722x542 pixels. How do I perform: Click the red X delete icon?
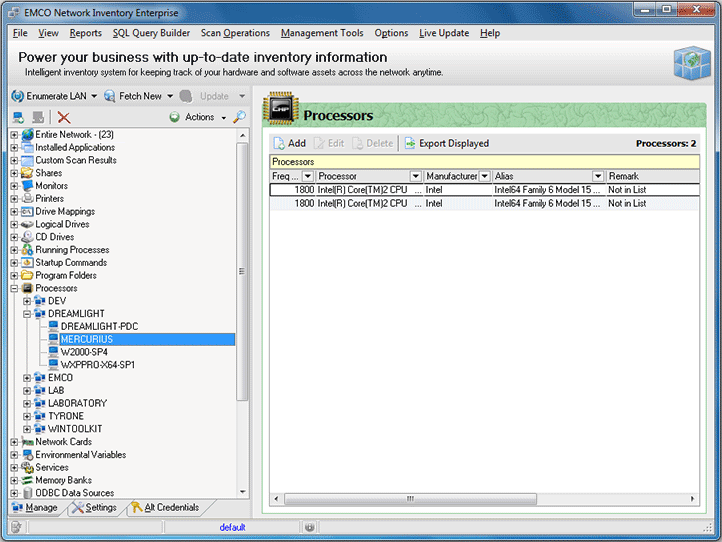pyautogui.click(x=64, y=117)
